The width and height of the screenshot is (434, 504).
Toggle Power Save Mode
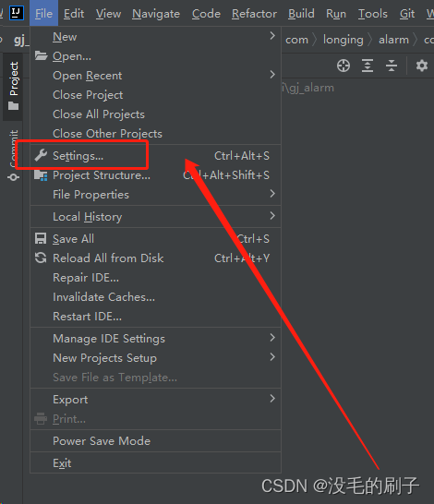pos(156,441)
